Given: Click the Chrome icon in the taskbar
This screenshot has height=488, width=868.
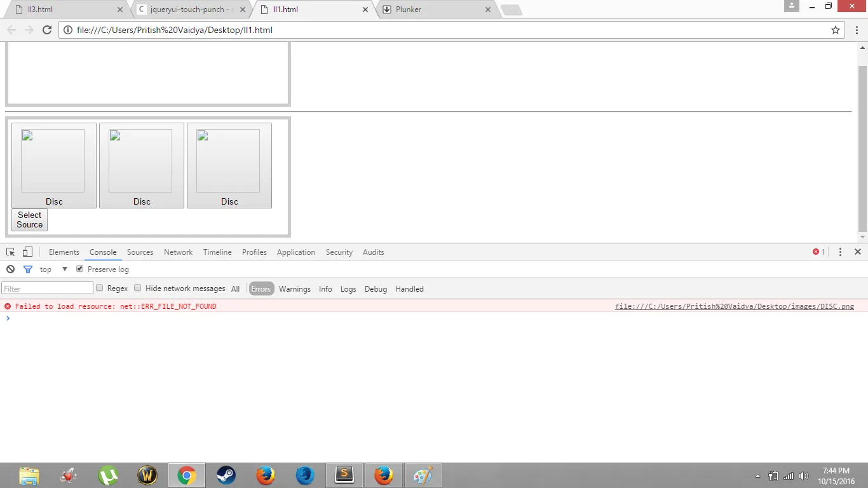Looking at the screenshot, I should [x=187, y=475].
